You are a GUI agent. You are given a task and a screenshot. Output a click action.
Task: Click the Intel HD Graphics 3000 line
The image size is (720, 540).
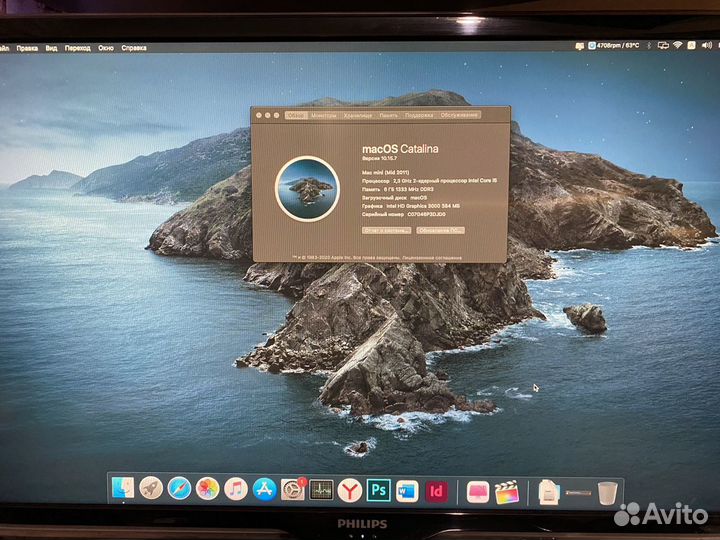tap(411, 206)
